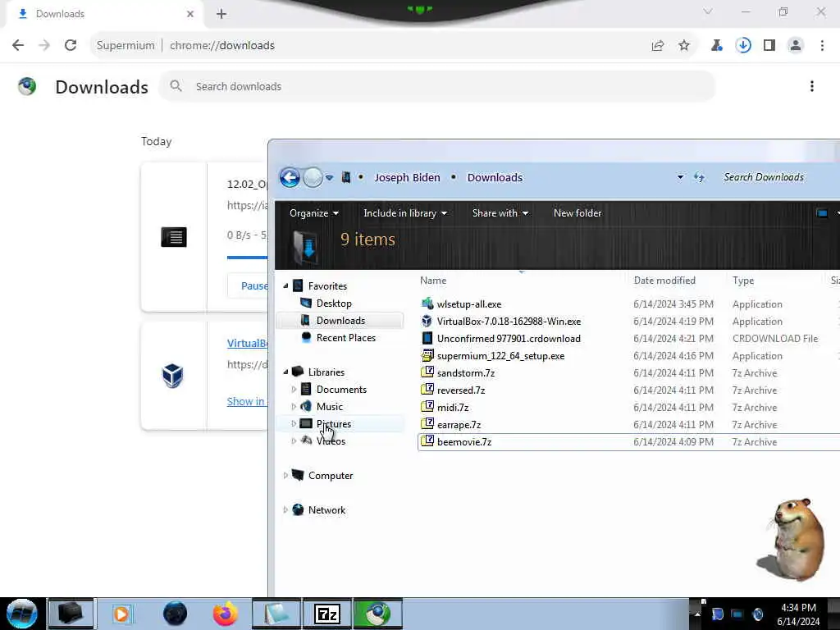Open the Windows Start orb
Image resolution: width=840 pixels, height=630 pixels.
click(21, 614)
